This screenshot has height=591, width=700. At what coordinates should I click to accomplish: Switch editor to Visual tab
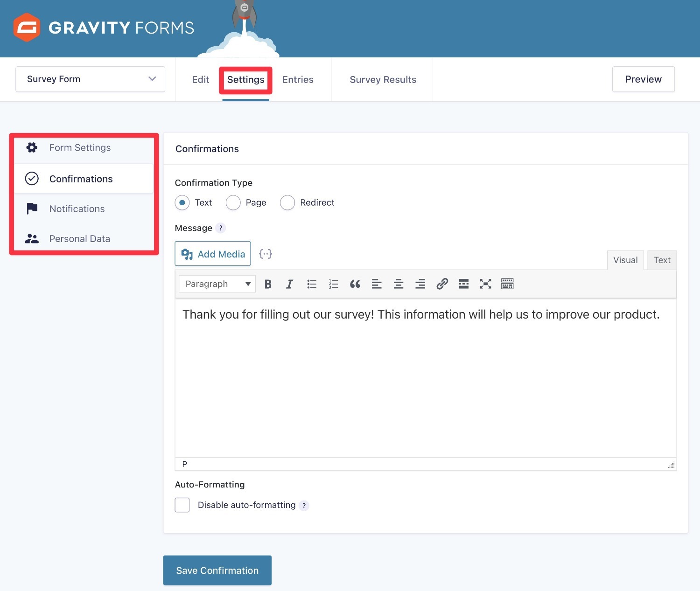tap(625, 260)
